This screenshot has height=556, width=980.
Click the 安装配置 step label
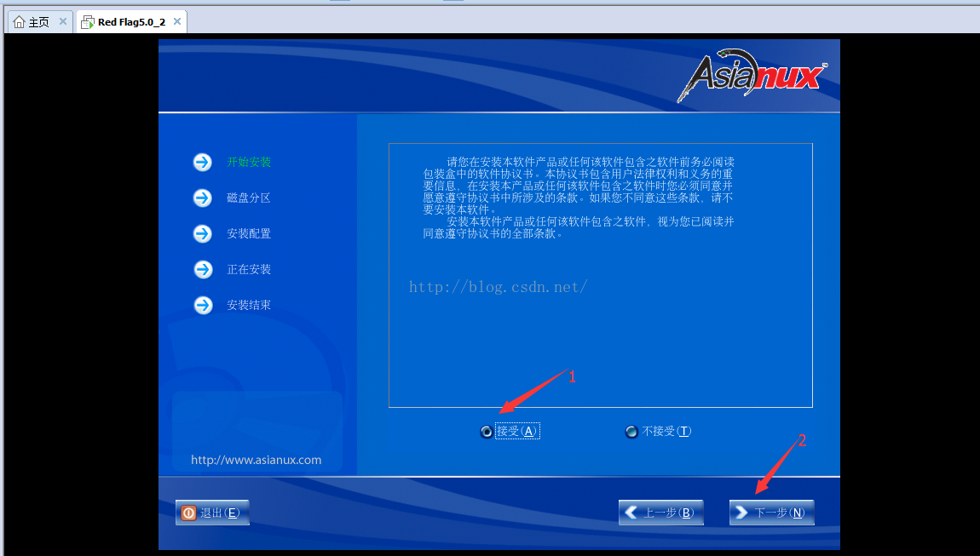coord(249,233)
